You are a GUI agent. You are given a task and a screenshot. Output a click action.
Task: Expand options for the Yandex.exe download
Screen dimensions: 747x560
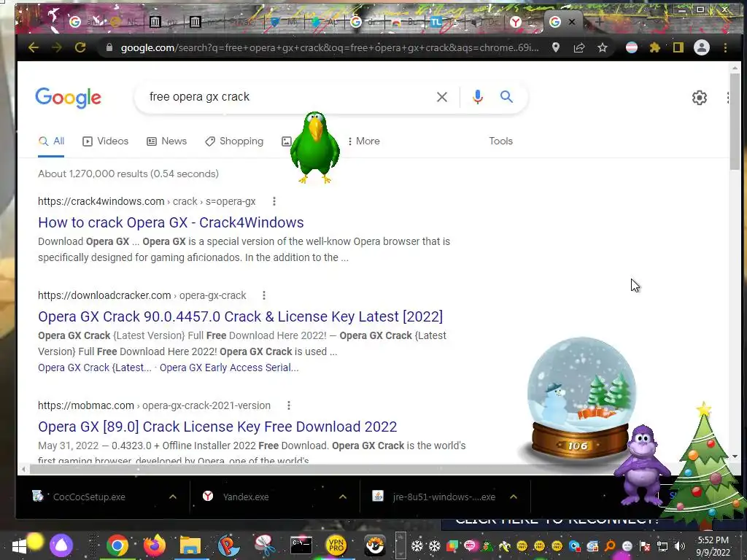(343, 497)
